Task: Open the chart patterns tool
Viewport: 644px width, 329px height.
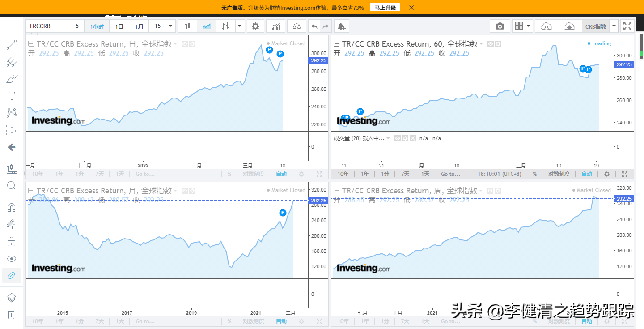Action: 12,113
